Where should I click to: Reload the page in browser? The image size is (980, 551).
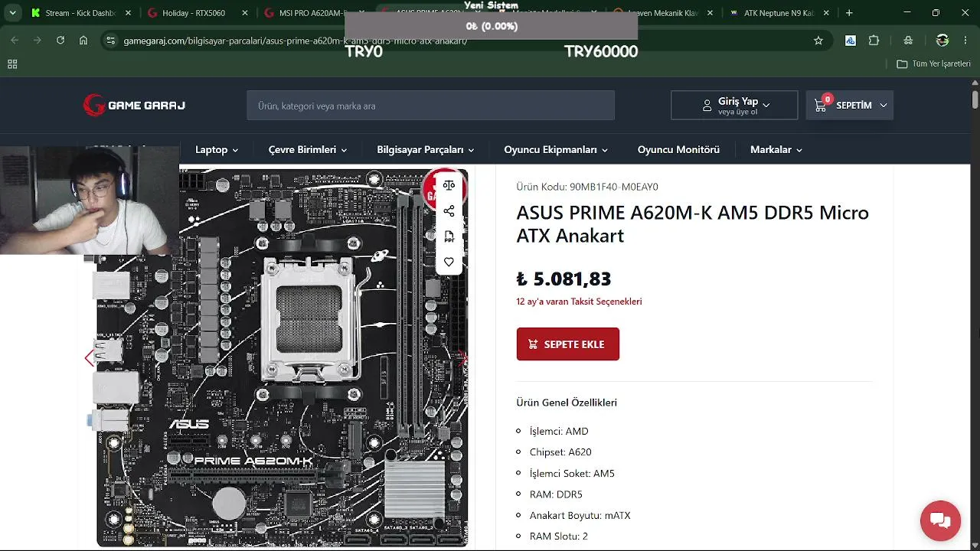(x=60, y=41)
